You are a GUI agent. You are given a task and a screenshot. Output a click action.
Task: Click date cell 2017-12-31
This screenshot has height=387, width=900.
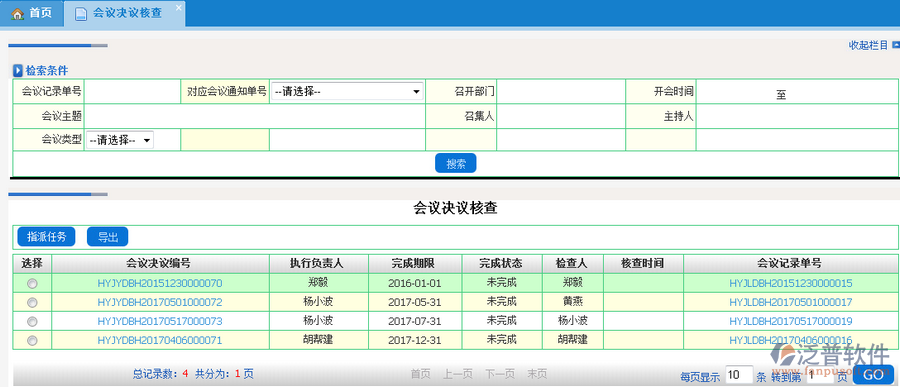[414, 340]
